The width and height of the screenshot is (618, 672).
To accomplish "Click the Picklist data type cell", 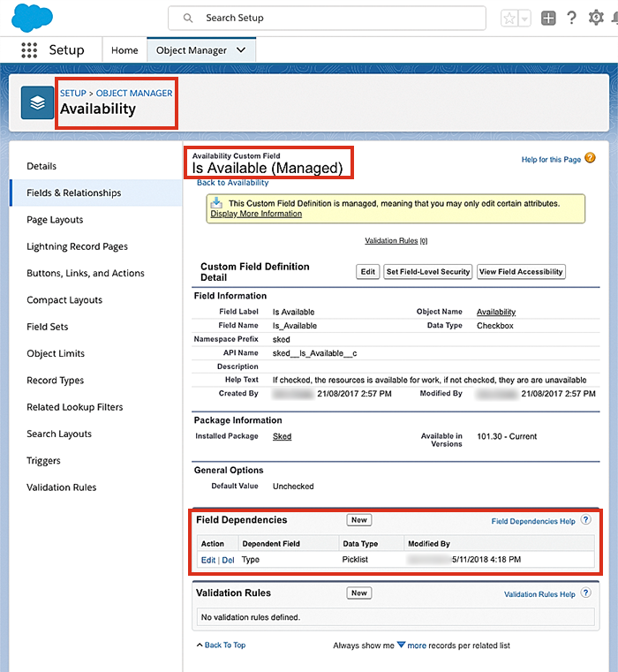I will click(x=355, y=559).
